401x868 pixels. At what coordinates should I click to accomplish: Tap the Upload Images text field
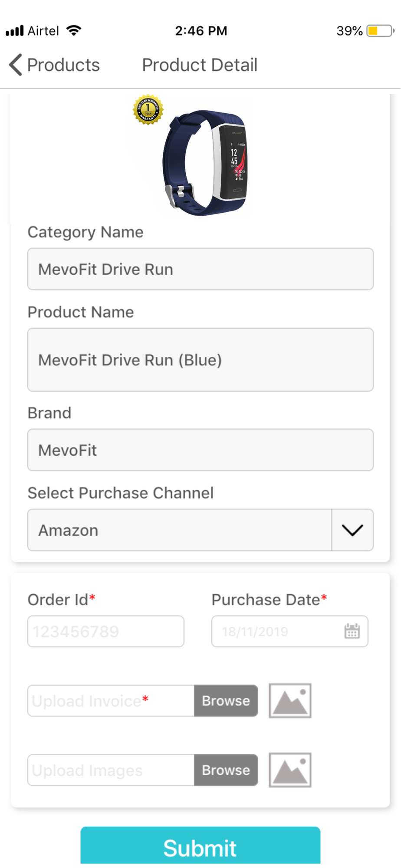click(111, 770)
